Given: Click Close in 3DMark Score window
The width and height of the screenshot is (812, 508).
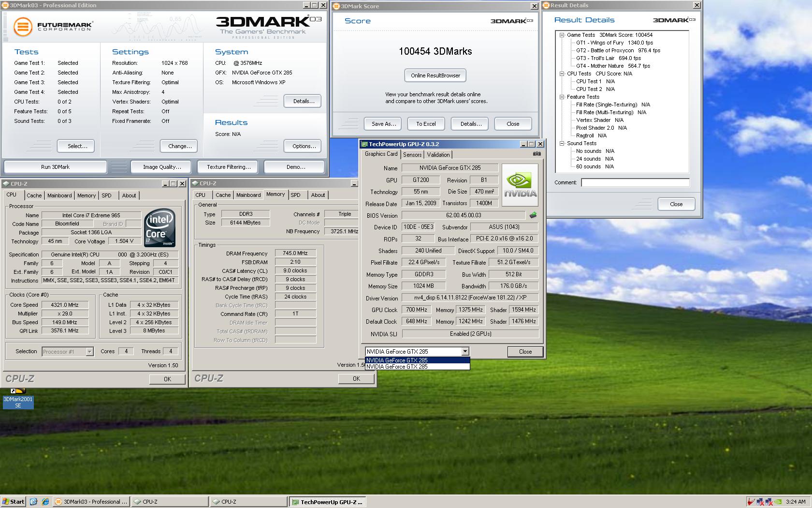Looking at the screenshot, I should 513,124.
